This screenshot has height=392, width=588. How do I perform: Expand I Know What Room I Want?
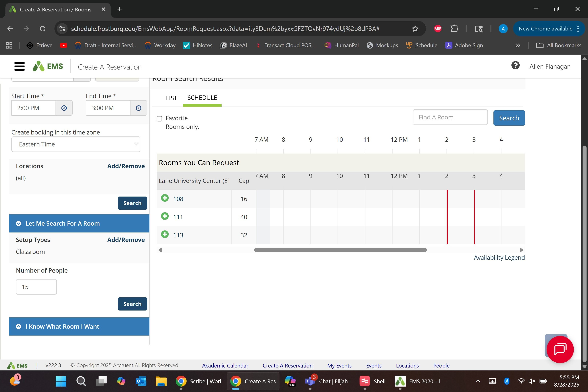(79, 326)
